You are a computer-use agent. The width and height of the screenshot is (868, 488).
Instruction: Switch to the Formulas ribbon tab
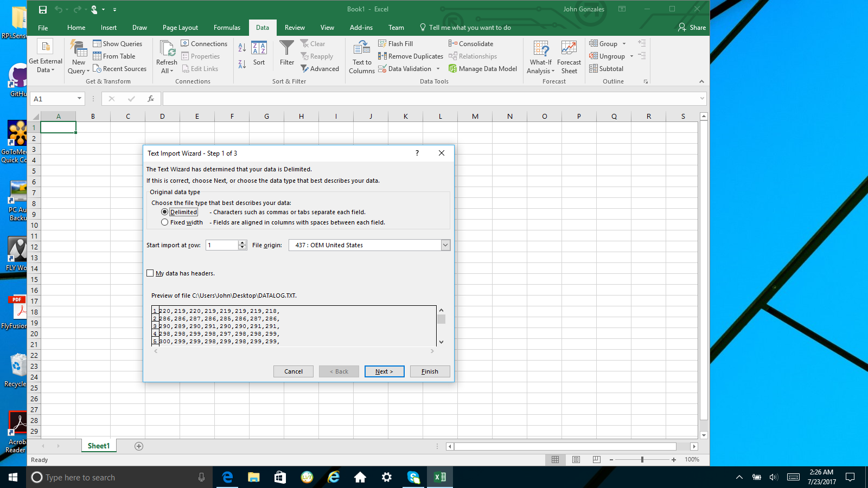tap(227, 27)
